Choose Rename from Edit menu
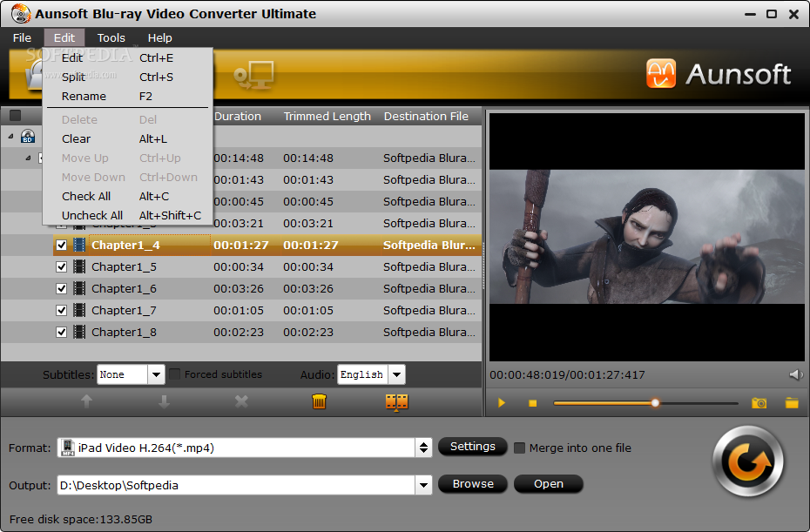 point(127,96)
